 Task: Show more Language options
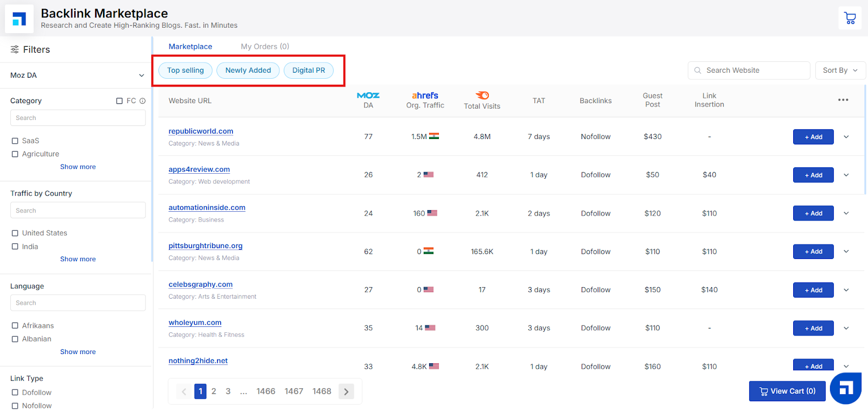pos(78,352)
